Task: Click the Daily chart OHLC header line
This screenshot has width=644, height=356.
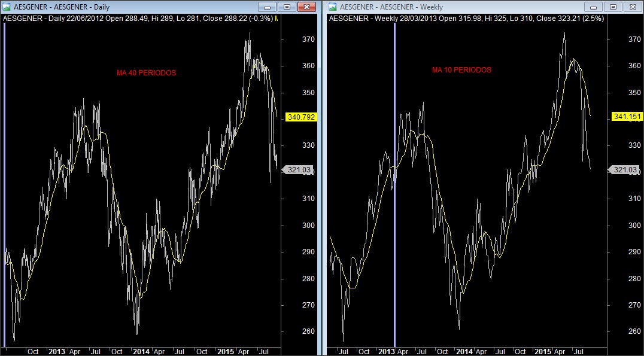Action: (139, 19)
